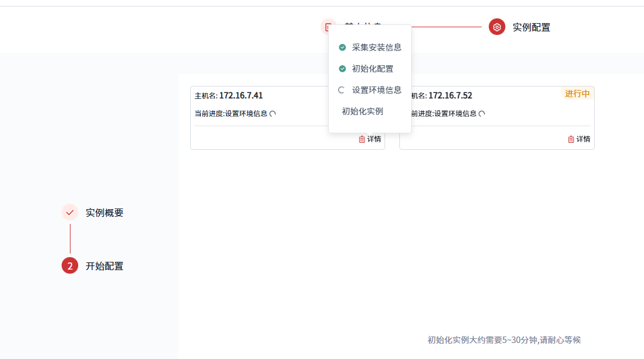Click the 实例配置 gear step icon

coord(497,27)
